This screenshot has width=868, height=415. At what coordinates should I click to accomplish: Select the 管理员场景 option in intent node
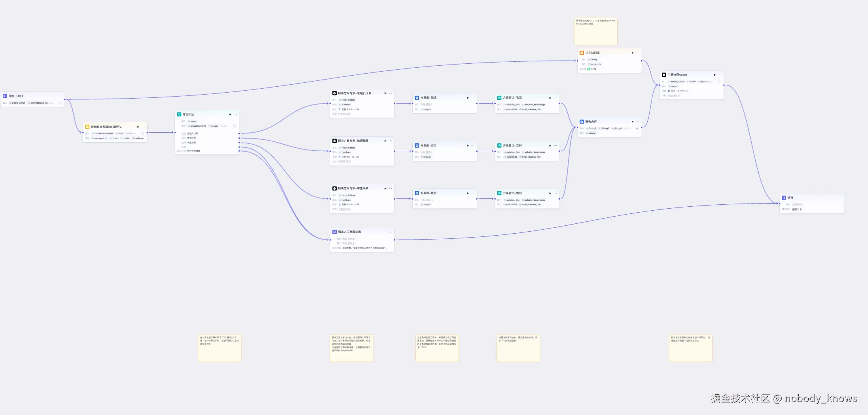point(192,133)
